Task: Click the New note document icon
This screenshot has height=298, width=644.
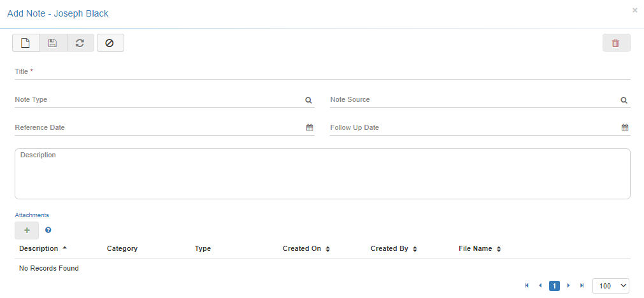Action: [x=26, y=43]
